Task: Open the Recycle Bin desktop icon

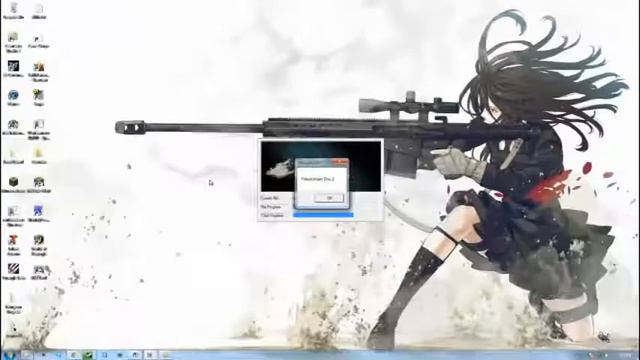Action: coord(13,11)
